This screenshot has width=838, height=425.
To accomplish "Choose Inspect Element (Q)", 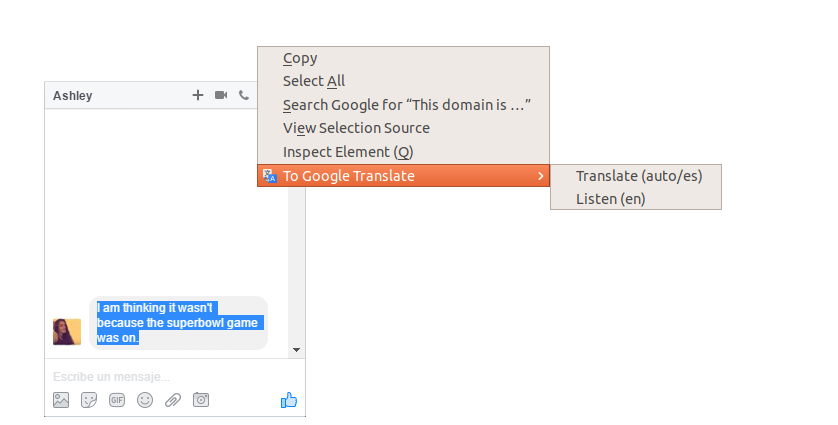I will click(x=348, y=152).
